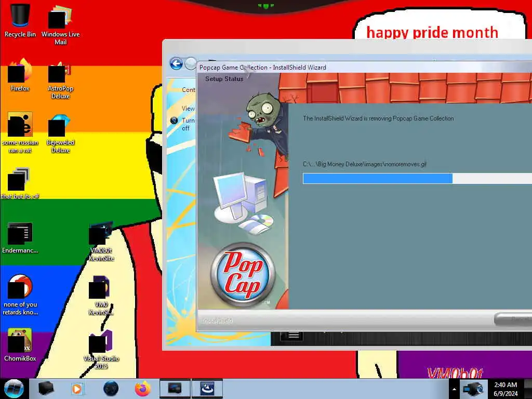Click the black box taskbar icon

46,389
